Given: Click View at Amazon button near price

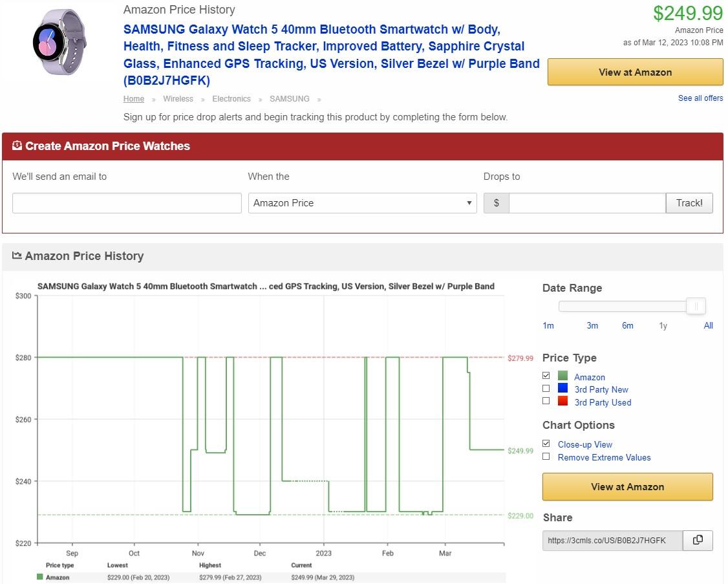Looking at the screenshot, I should pos(635,72).
